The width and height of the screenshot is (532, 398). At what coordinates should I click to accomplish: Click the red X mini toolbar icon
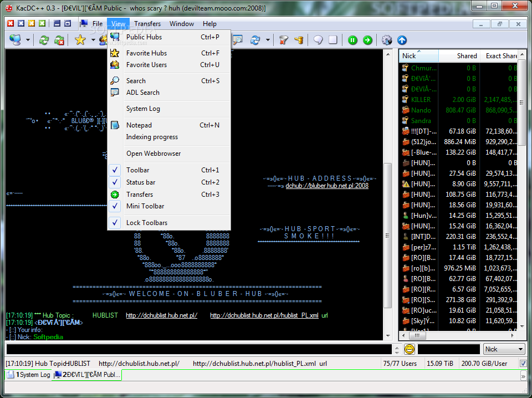click(11, 23)
